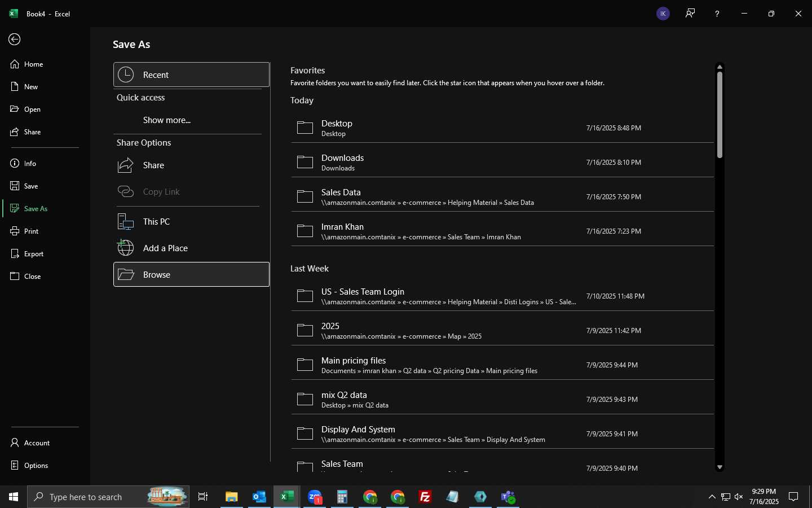Open Task View on the taskbar
This screenshot has height=508, width=812.
click(x=203, y=497)
